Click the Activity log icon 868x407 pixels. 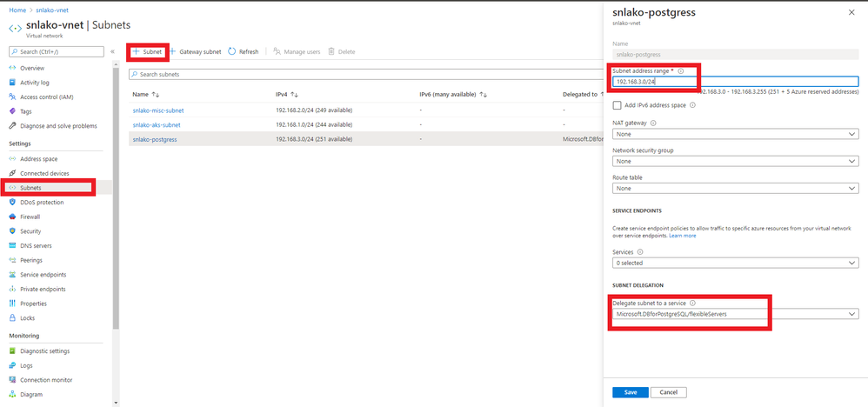tap(12, 83)
